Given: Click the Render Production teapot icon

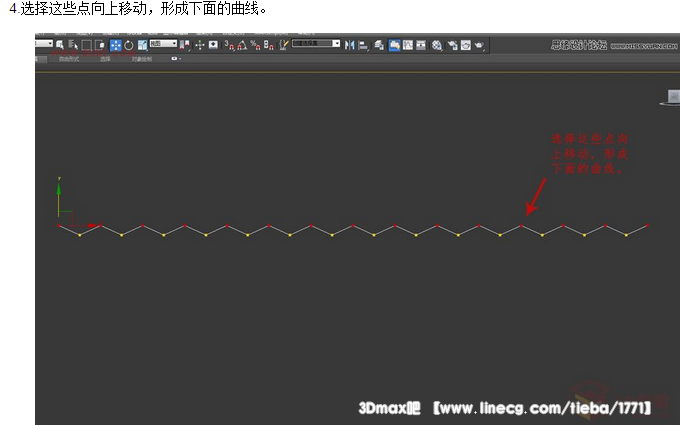Looking at the screenshot, I should pos(479,45).
